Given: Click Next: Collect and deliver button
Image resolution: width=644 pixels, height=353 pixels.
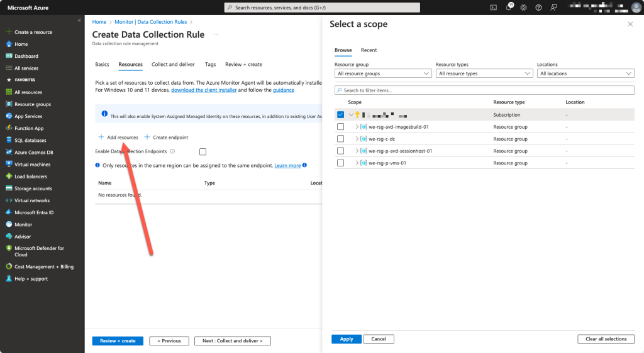Looking at the screenshot, I should pos(233,340).
